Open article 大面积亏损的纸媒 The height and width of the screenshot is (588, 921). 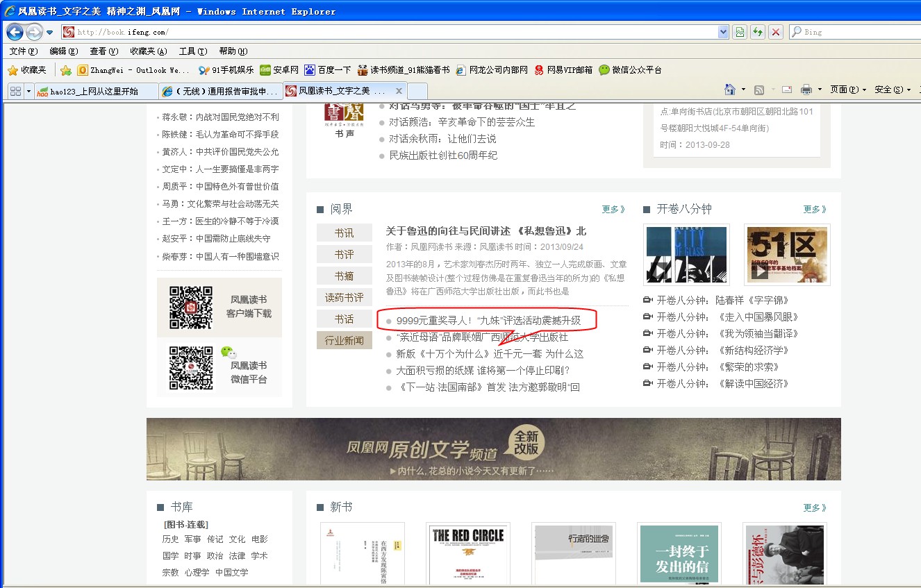pyautogui.click(x=483, y=371)
